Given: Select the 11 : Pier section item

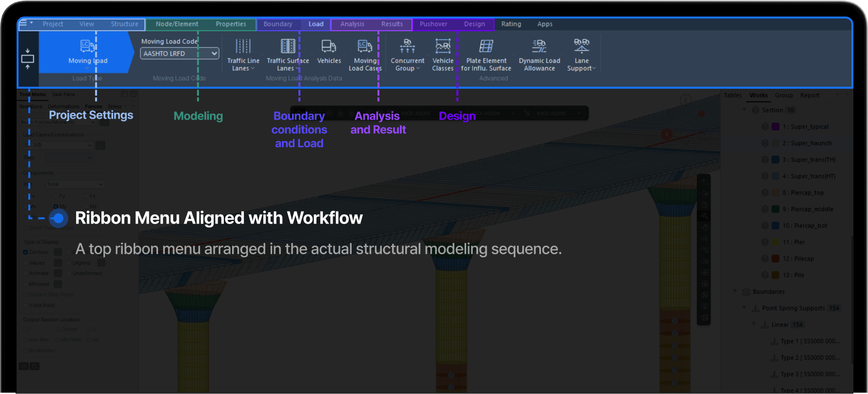Looking at the screenshot, I should click(x=793, y=242).
